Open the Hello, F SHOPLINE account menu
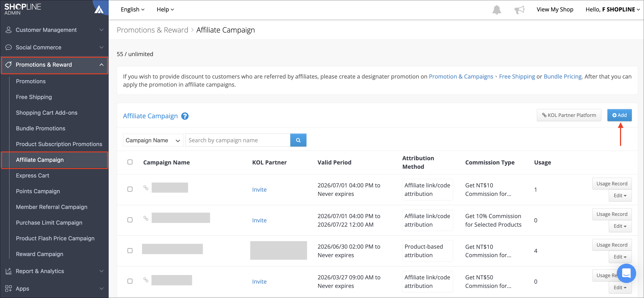644x298 pixels. pyautogui.click(x=612, y=9)
